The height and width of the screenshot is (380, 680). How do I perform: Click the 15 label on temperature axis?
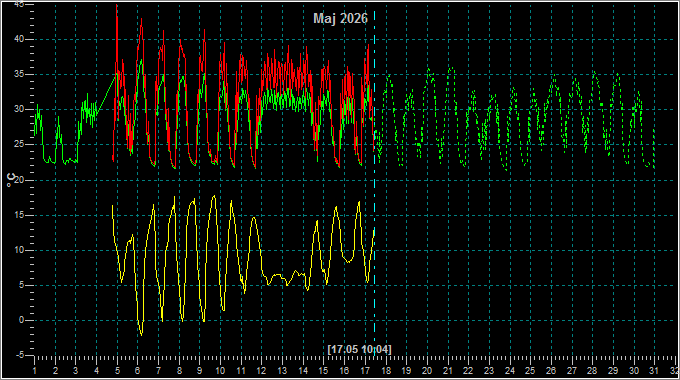click(x=18, y=215)
